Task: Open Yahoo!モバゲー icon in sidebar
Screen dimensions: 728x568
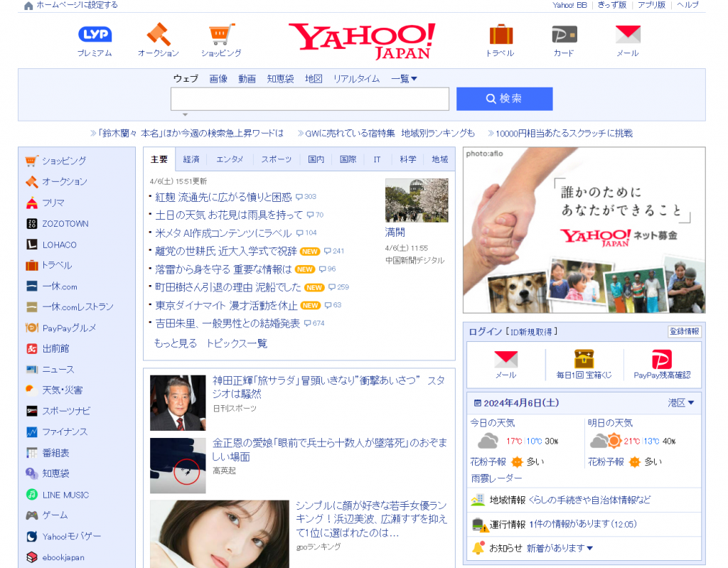Action: pyautogui.click(x=31, y=537)
